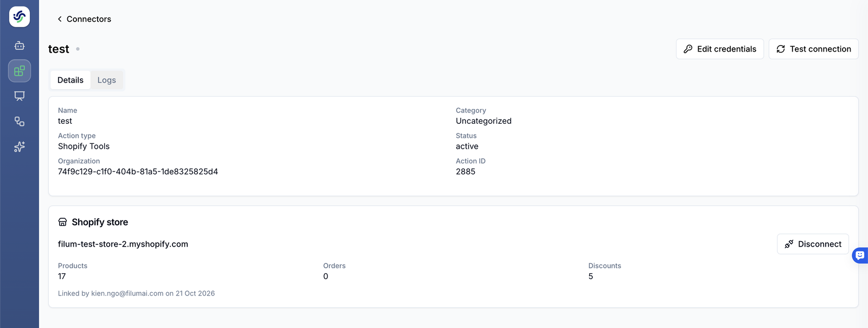
Task: Click the Products count 17
Action: (62, 276)
